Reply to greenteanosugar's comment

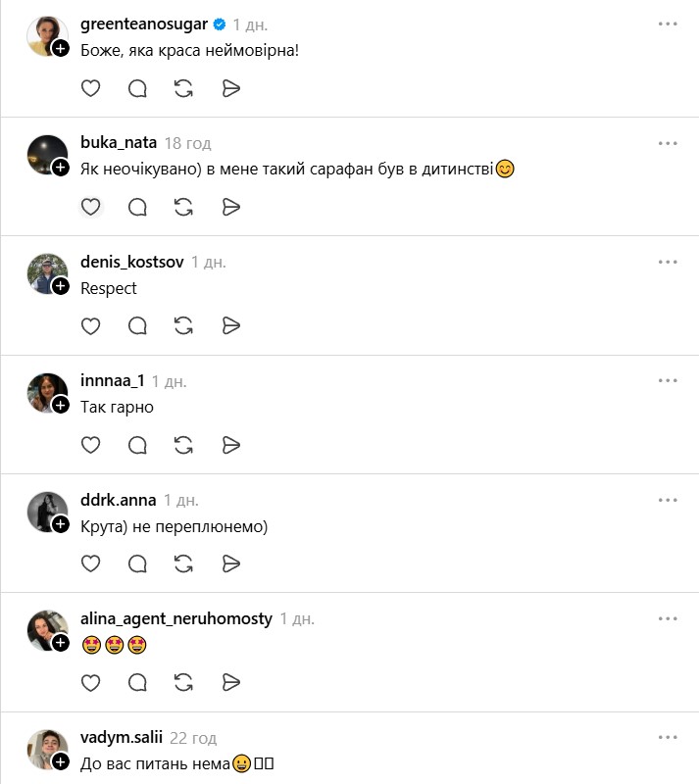137,88
